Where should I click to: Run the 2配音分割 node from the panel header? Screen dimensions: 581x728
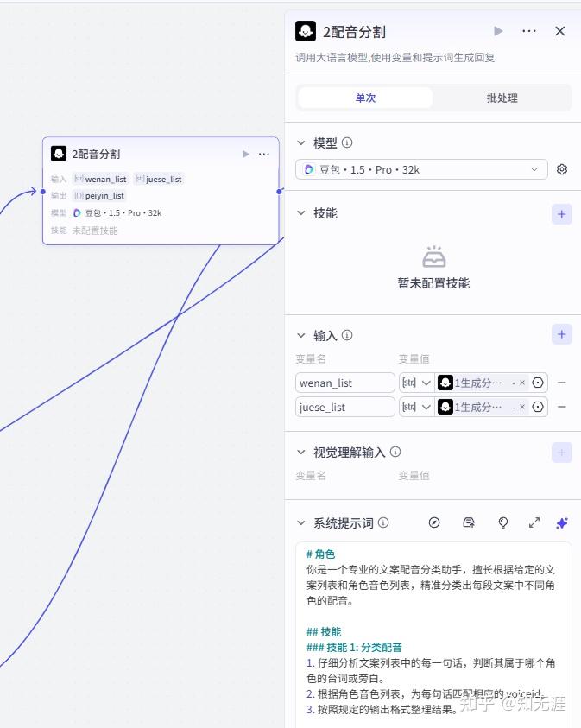[498, 31]
